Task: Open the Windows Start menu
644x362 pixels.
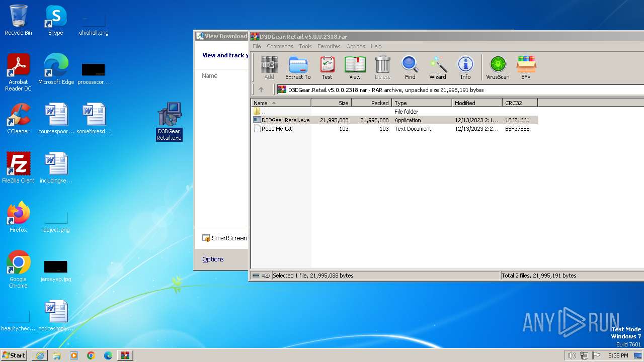Action: 14,355
